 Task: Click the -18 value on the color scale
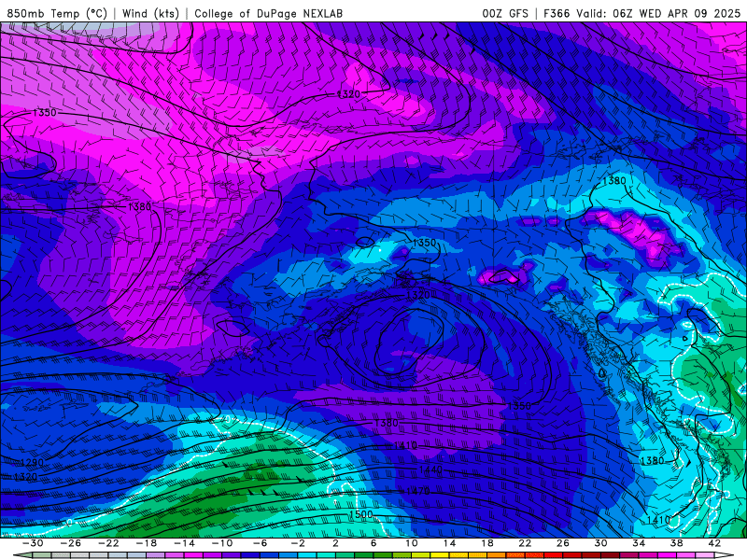pos(147,543)
